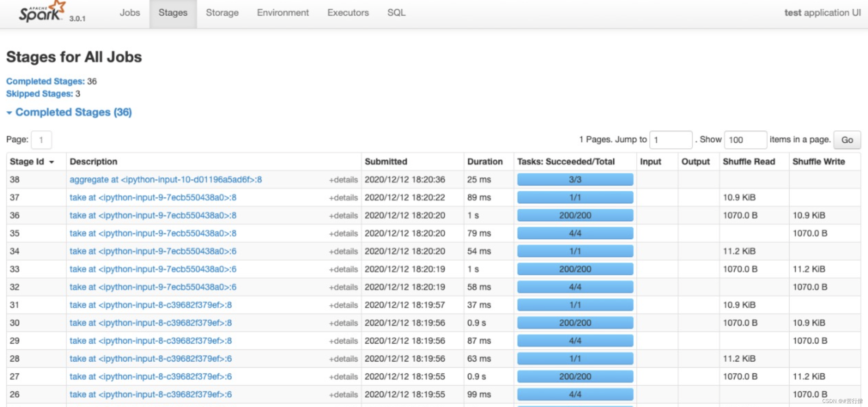Open stage 30 take at description link
The image size is (868, 407).
151,322
